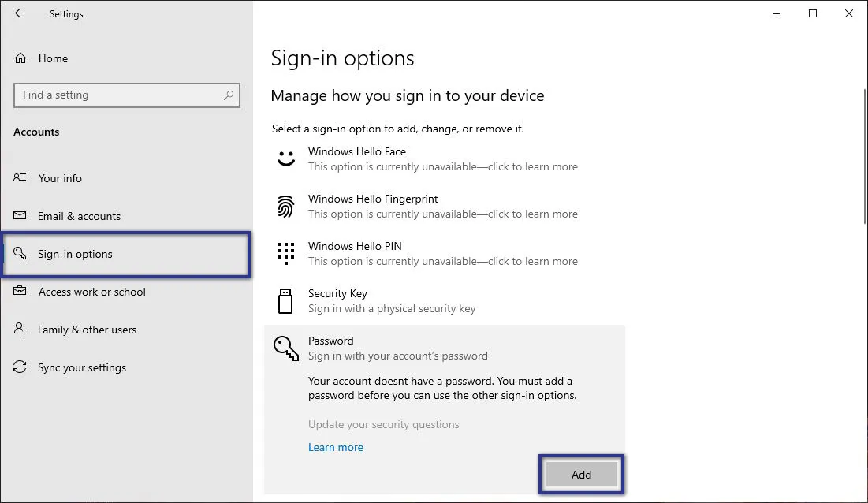Click the Windows Hello Face icon
The height and width of the screenshot is (503, 868).
(x=285, y=158)
